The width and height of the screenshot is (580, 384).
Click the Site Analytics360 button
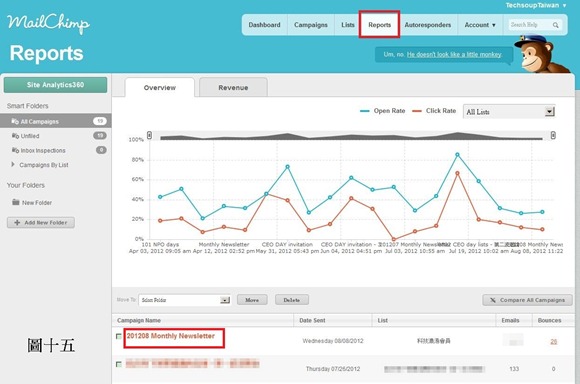pos(55,85)
